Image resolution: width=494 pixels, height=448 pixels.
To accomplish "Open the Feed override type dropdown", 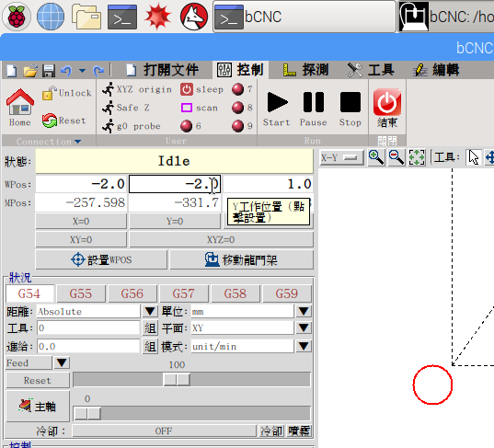I will click(62, 362).
